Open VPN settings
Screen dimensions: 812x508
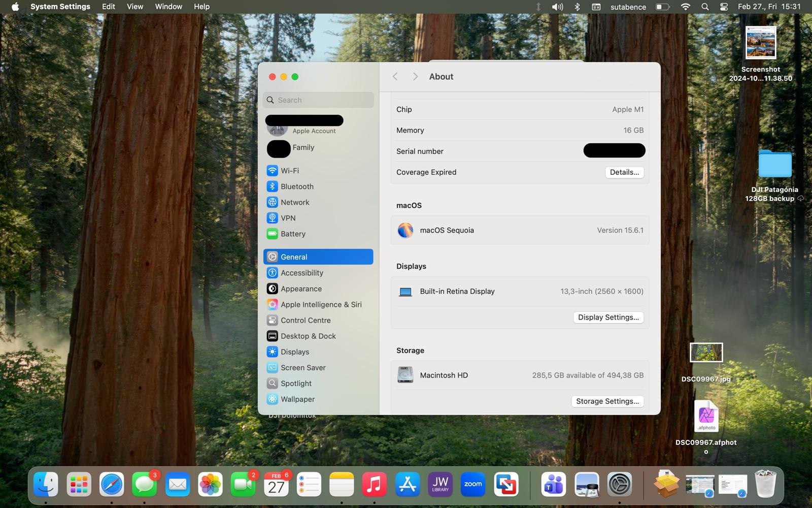(x=288, y=217)
